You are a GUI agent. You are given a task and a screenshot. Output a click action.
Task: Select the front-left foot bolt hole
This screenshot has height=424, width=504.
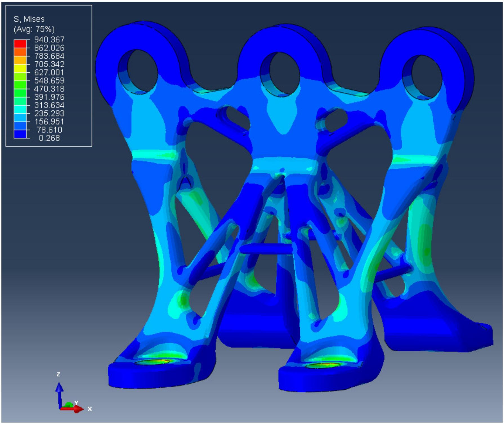point(153,362)
